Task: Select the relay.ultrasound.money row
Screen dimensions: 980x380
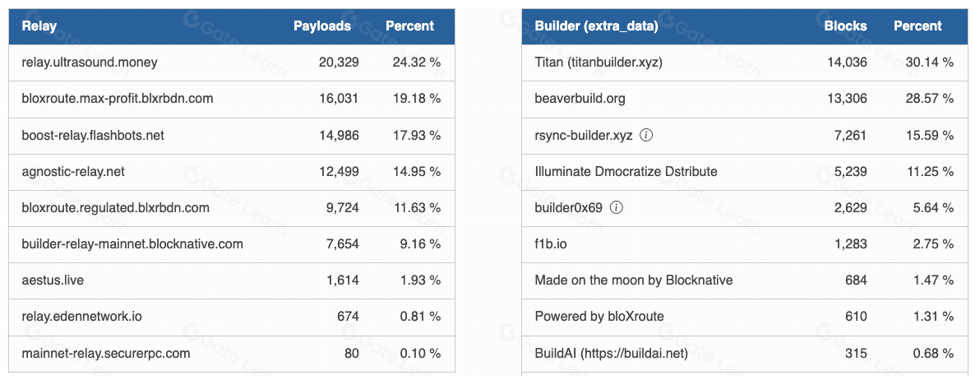Action: (x=90, y=63)
